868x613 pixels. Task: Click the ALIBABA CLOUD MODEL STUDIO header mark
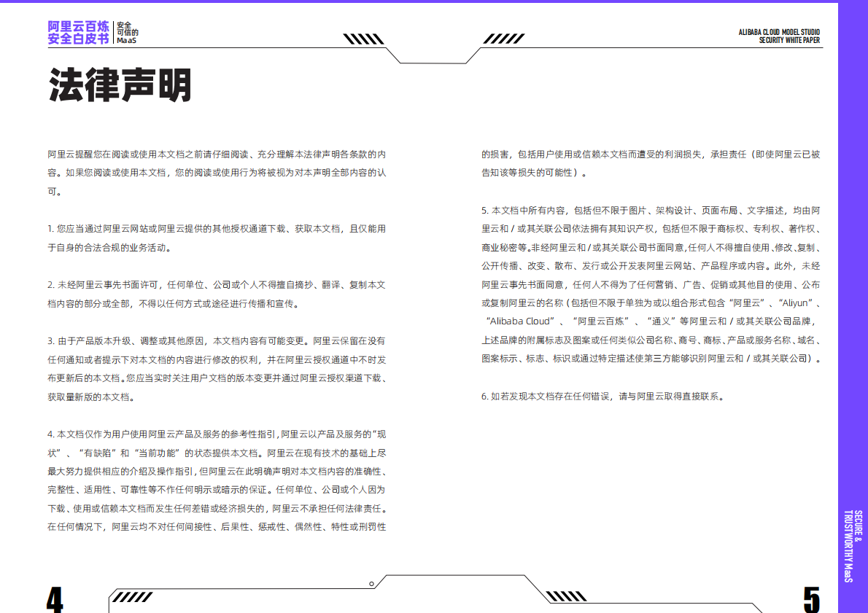pos(778,32)
